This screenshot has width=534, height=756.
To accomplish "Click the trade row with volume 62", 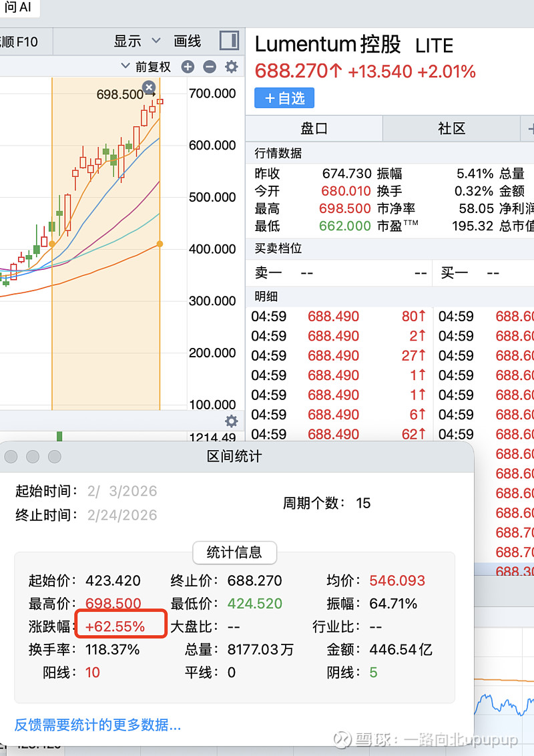I will [339, 434].
